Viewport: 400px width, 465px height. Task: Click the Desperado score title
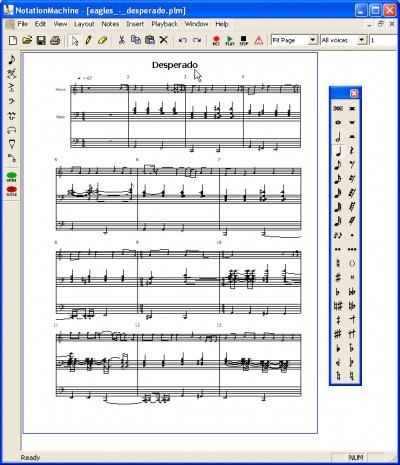tap(175, 65)
